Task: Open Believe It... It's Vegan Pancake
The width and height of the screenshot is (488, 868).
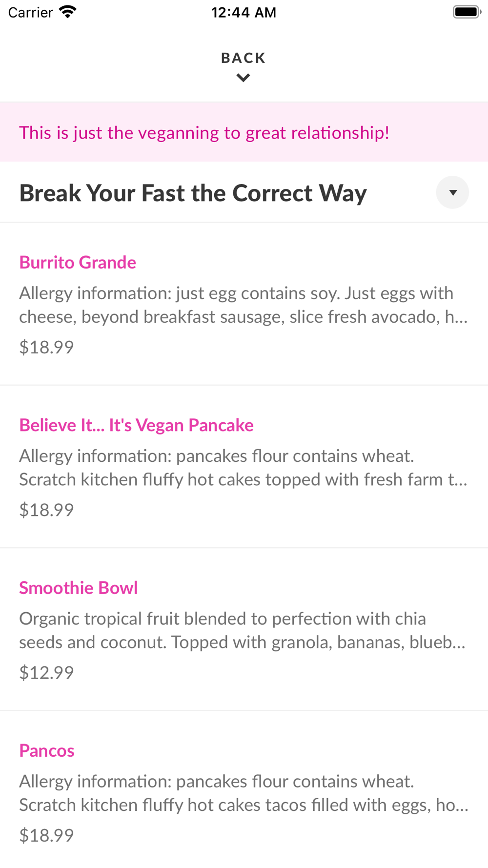Action: [136, 425]
